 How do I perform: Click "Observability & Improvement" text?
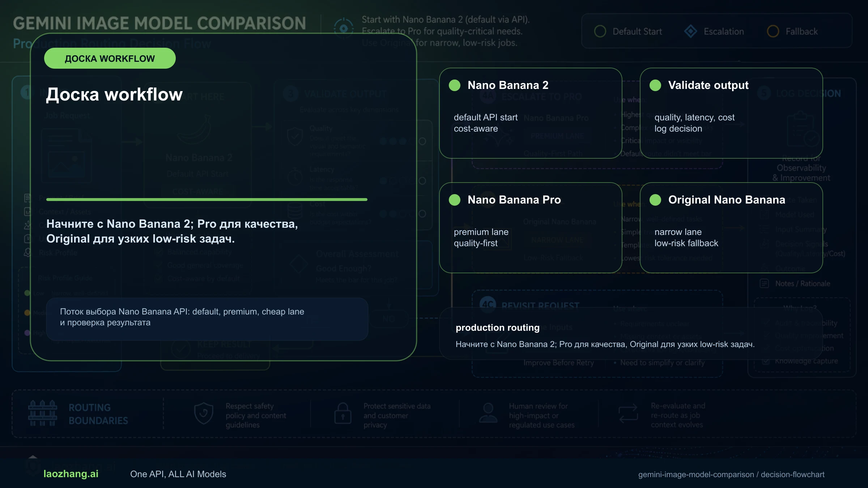801,173
